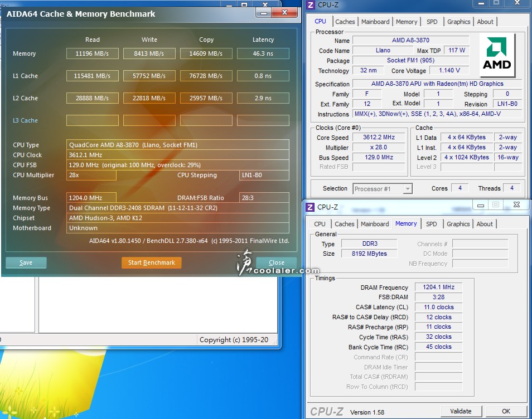Click the Memory Type Dual Channel DDR3-2408 field
The image size is (532, 419).
tap(178, 208)
